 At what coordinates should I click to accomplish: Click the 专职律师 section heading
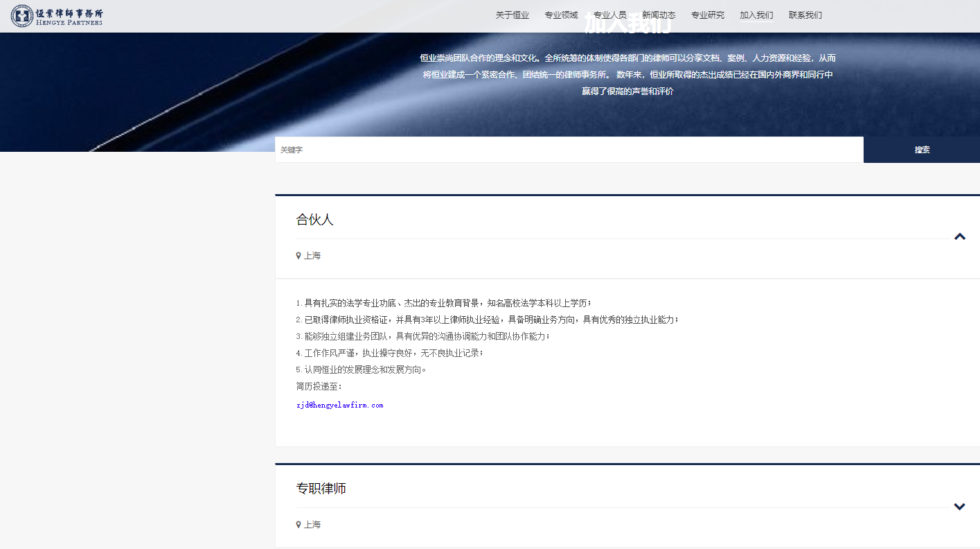click(x=322, y=488)
